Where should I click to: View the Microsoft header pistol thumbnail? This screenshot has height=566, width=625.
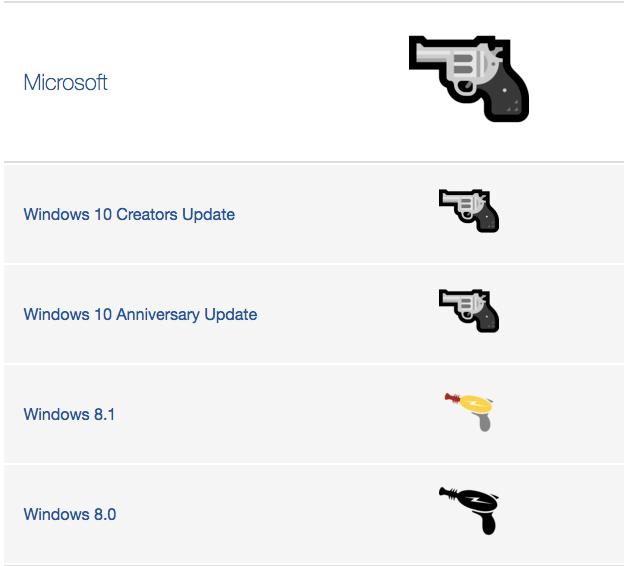(x=469, y=79)
